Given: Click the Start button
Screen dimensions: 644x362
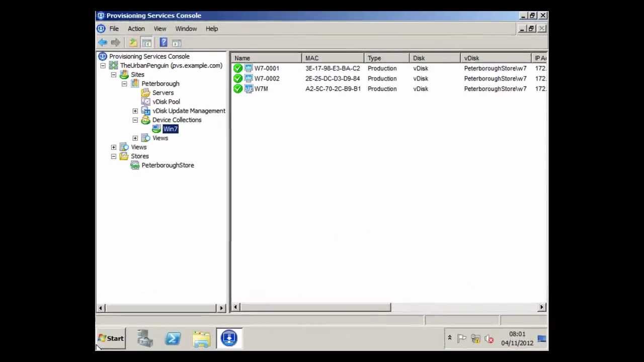Looking at the screenshot, I should pyautogui.click(x=111, y=338).
